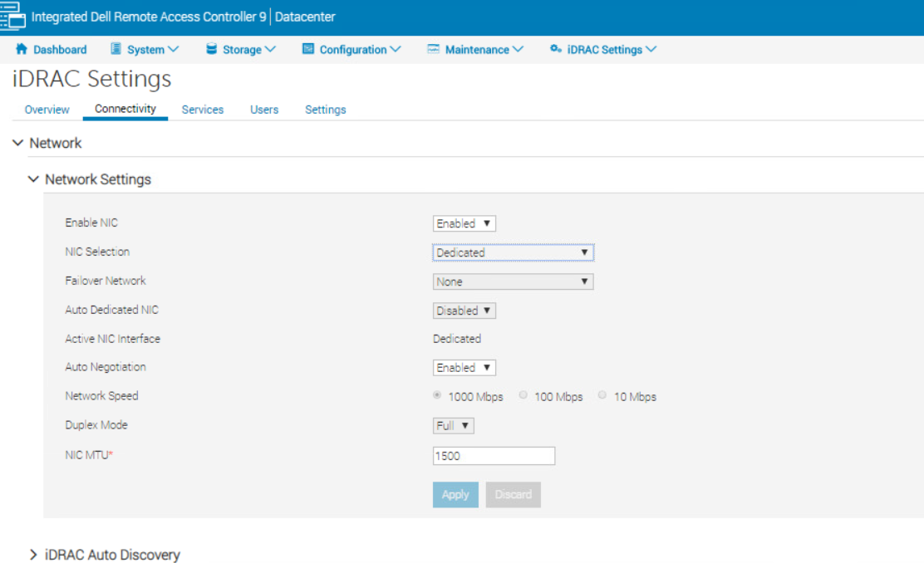Click the Dashboard home icon
Screen dimensions: 924x563
pyautogui.click(x=22, y=49)
